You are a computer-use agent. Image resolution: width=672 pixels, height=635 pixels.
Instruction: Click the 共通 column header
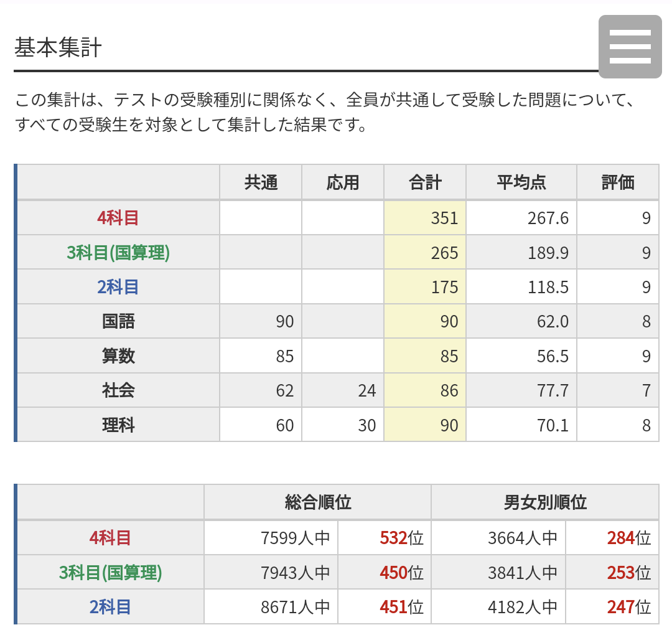coord(260,182)
